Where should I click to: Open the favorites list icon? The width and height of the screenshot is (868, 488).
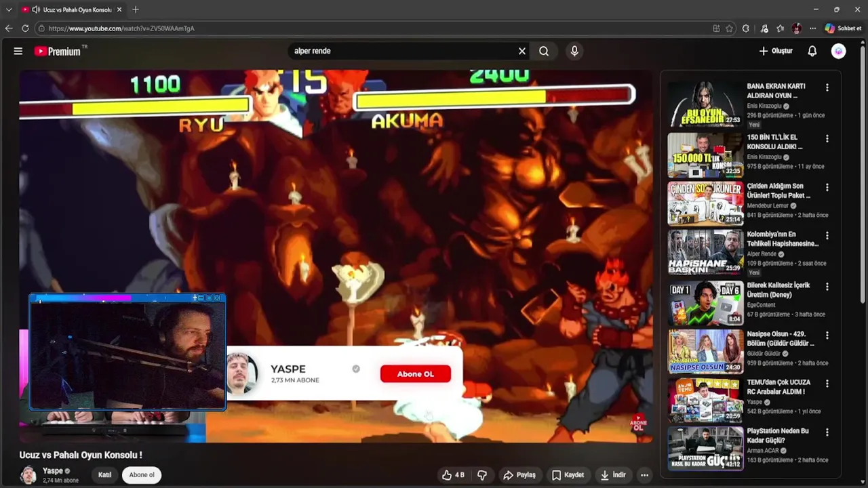coord(781,28)
